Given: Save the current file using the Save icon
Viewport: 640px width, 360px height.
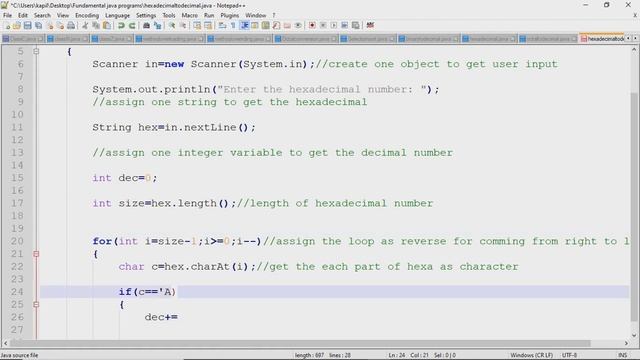Looking at the screenshot, I should pyautogui.click(x=27, y=26).
